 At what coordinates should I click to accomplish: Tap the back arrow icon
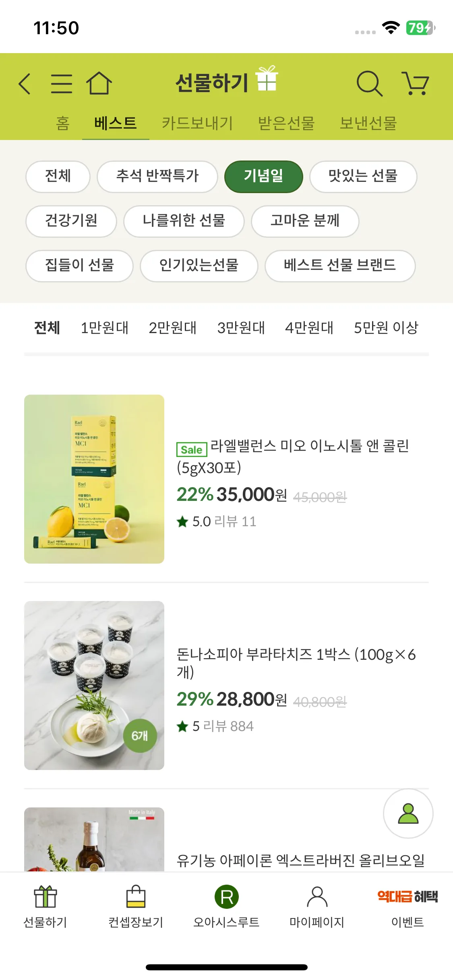25,84
